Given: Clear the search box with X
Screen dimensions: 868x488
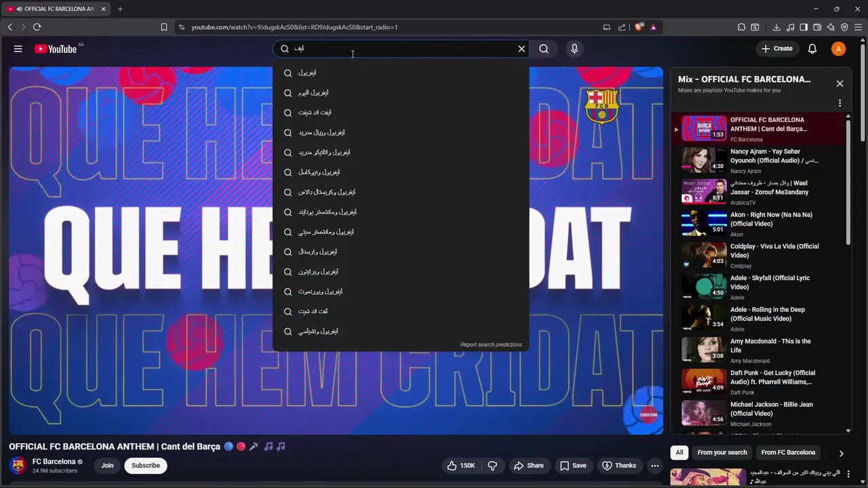Looking at the screenshot, I should [x=521, y=49].
